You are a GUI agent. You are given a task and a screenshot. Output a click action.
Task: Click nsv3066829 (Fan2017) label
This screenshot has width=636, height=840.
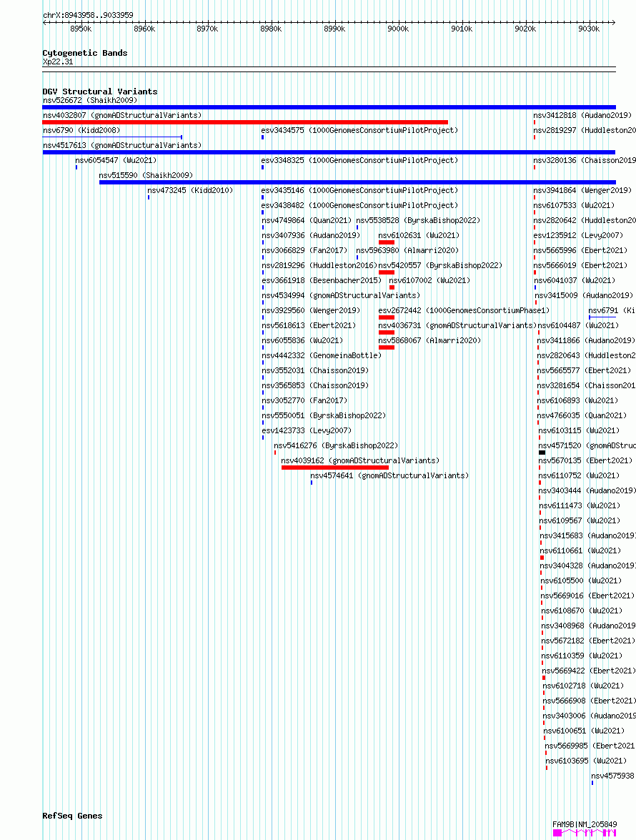pos(304,250)
